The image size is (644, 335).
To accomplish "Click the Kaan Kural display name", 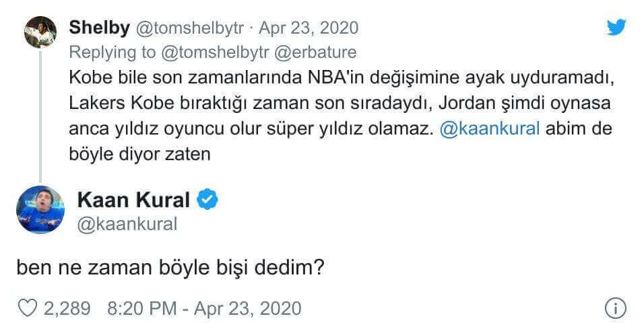I will 133,199.
